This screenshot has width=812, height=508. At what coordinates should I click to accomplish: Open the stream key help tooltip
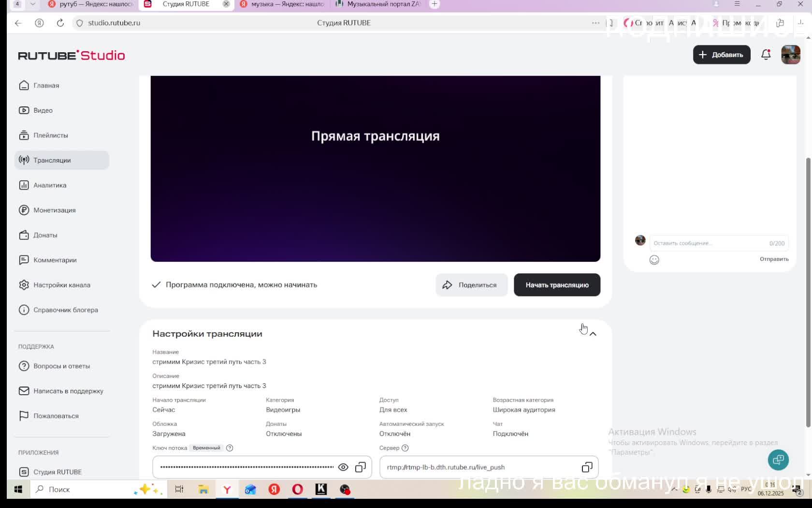point(230,448)
